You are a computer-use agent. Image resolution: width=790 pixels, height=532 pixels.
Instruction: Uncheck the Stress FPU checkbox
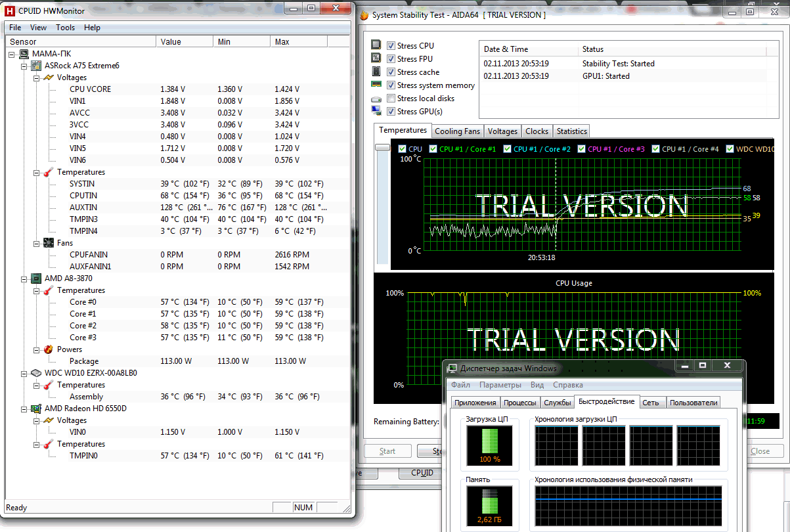391,59
